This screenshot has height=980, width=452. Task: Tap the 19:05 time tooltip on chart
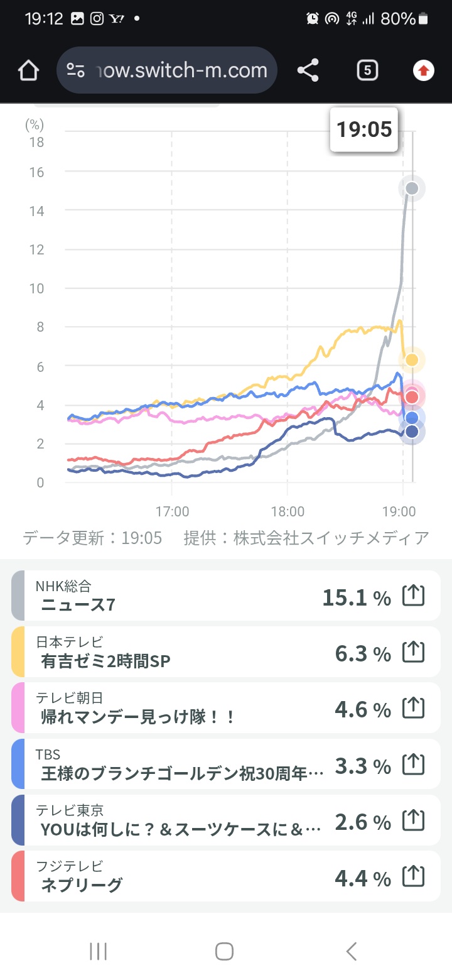click(364, 129)
